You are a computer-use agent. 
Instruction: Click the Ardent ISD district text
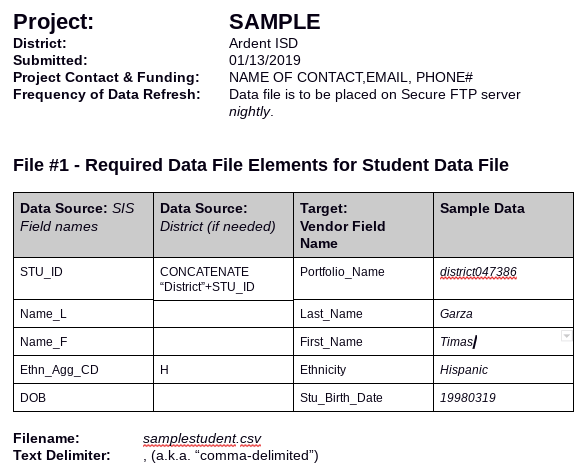click(263, 43)
